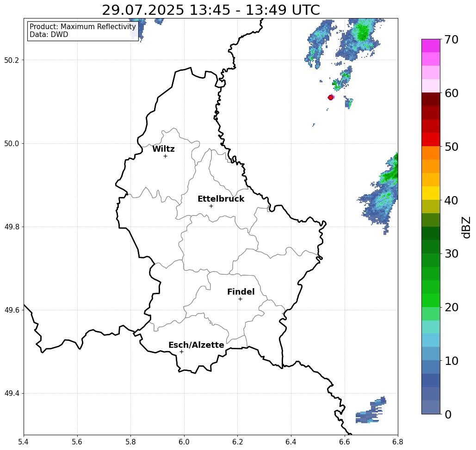This screenshot has height=450, width=476.
Task: Click the latitude axis label 49.6
Action: [11, 310]
